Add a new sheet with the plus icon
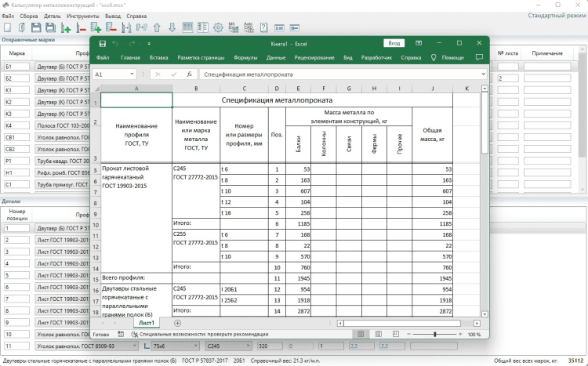This screenshot has width=588, height=366. coord(177,323)
